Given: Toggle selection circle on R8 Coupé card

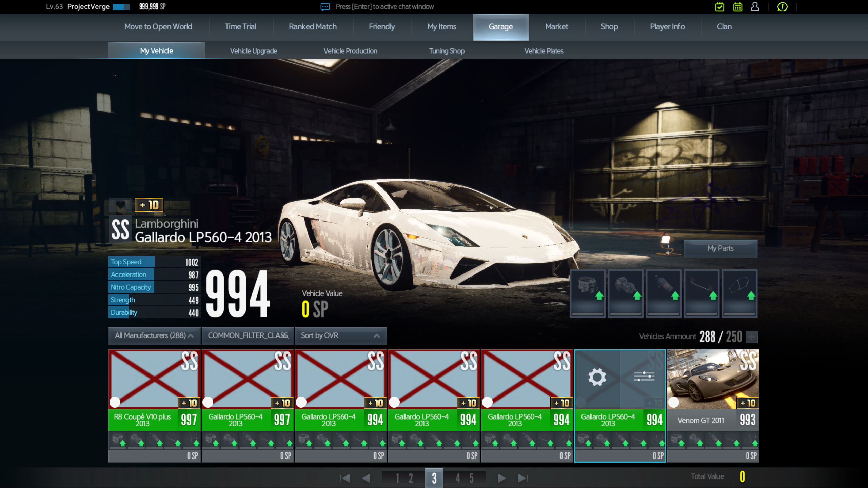Looking at the screenshot, I should (115, 402).
